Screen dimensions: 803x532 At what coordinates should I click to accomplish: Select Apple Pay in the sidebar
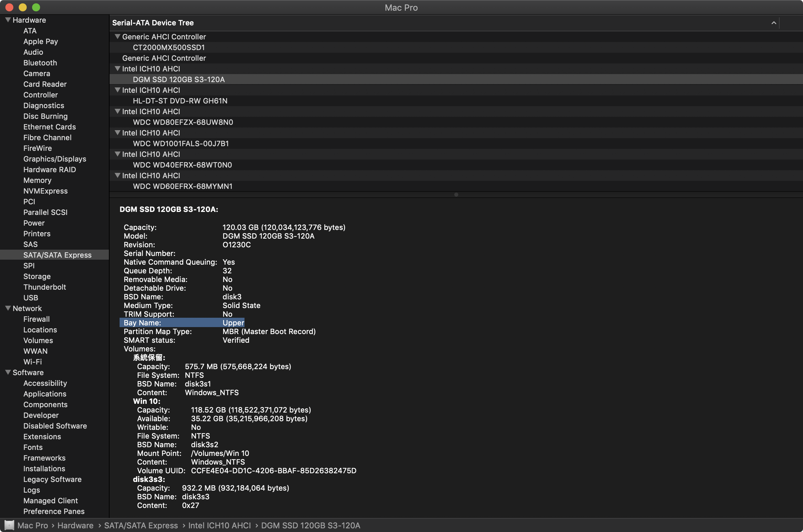point(41,41)
